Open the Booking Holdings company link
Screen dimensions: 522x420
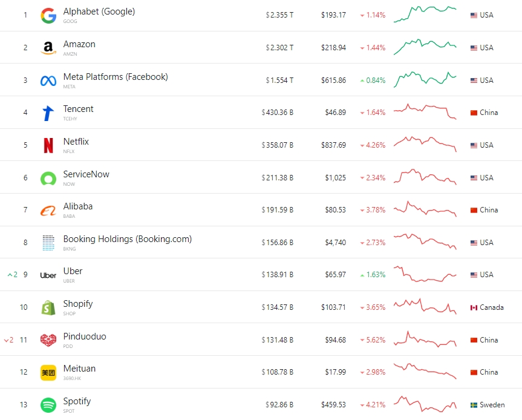[x=127, y=239]
